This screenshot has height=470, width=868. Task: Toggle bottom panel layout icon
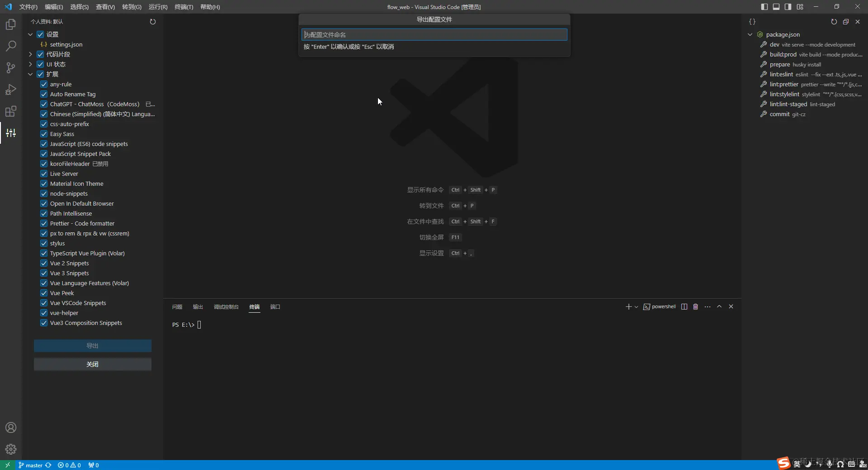[x=776, y=7]
